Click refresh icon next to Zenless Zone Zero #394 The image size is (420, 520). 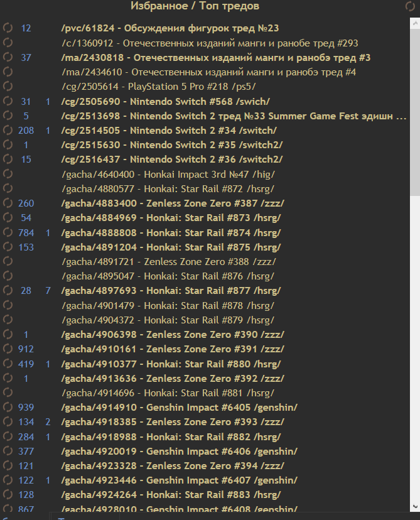coord(8,465)
